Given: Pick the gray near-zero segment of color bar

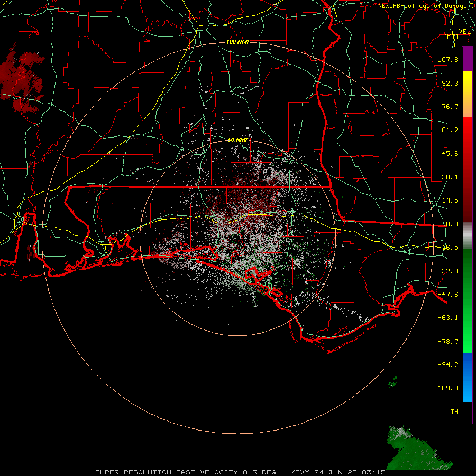Looking at the screenshot, I should click(x=467, y=235).
